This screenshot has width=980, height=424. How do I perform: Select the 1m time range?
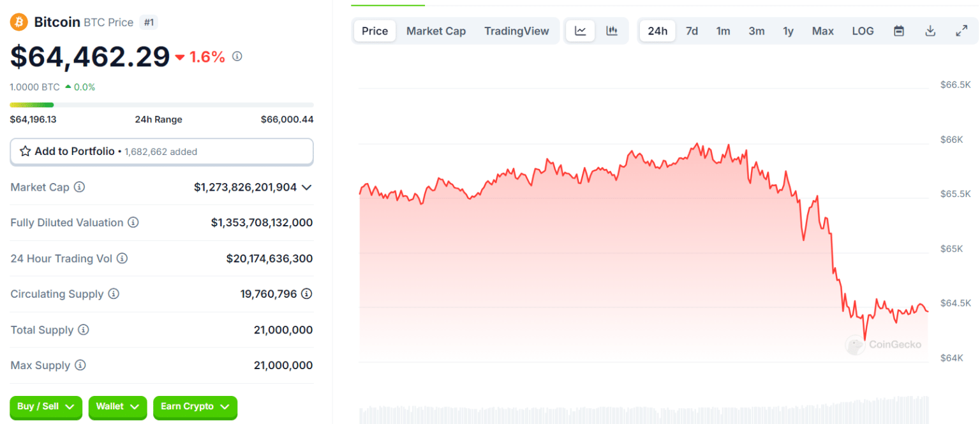pos(723,31)
